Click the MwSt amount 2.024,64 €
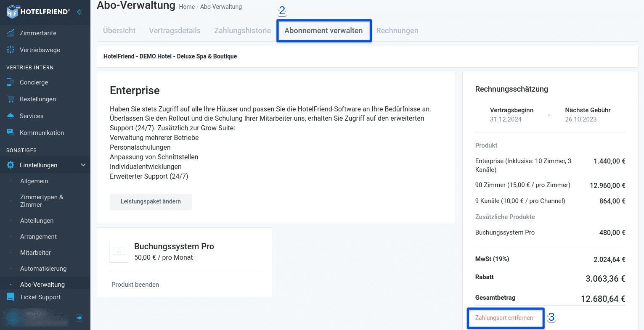Screen dimensions: 644x330 [x=610, y=259]
